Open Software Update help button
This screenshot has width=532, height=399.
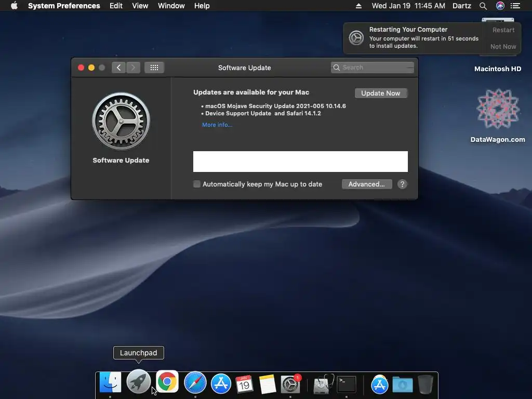pyautogui.click(x=402, y=184)
